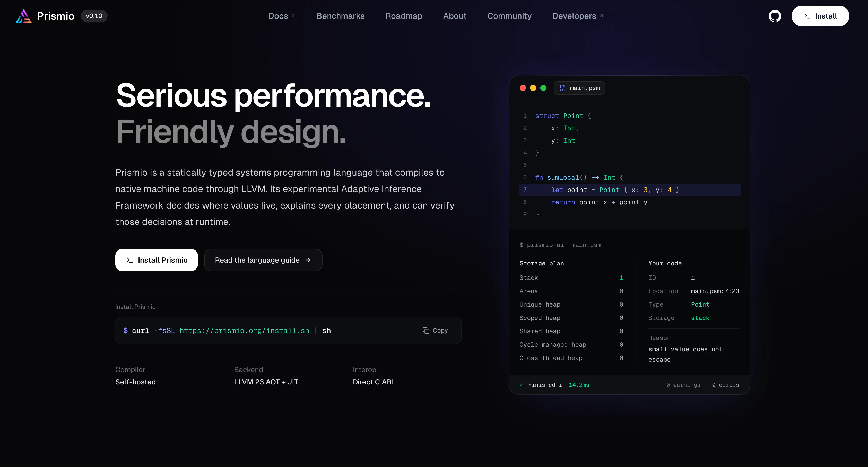Click the red window dot in the code panel
The height and width of the screenshot is (467, 868).
click(x=523, y=88)
